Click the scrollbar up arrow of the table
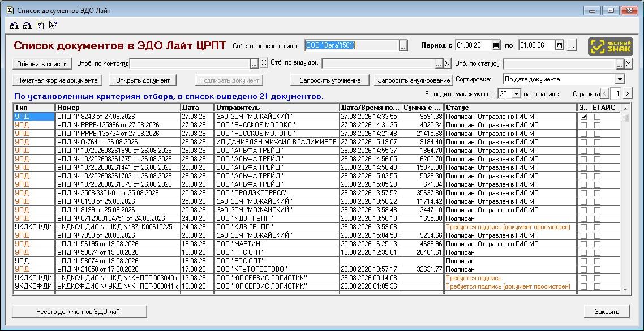The image size is (644, 331). point(625,108)
